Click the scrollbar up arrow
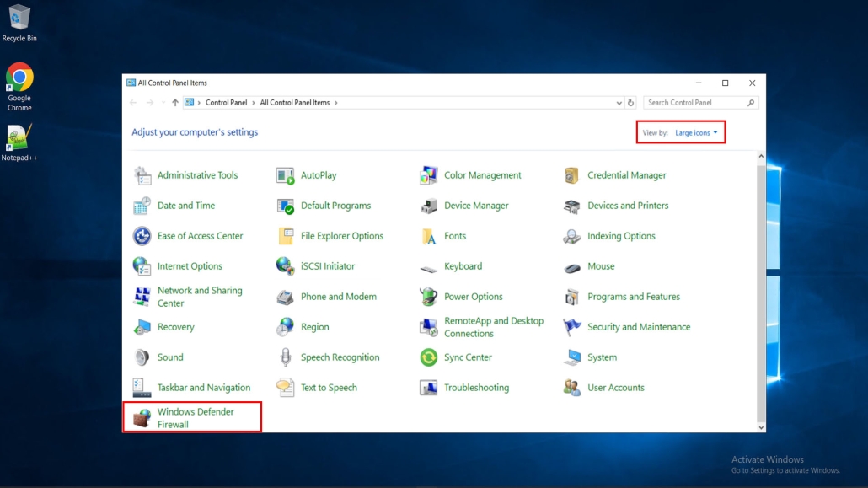The width and height of the screenshot is (868, 488). 761,157
